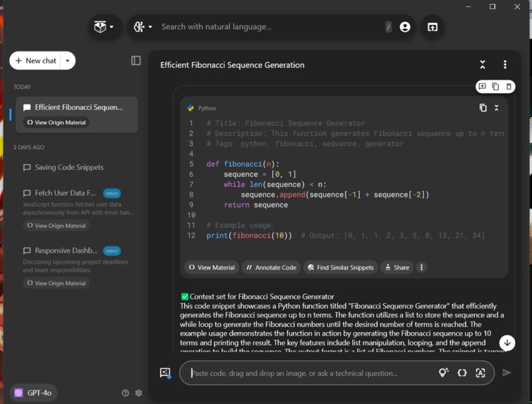Viewport: 532px width, 404px height.
Task: Click the lightbulb suggestions icon in input
Action: pos(443,372)
